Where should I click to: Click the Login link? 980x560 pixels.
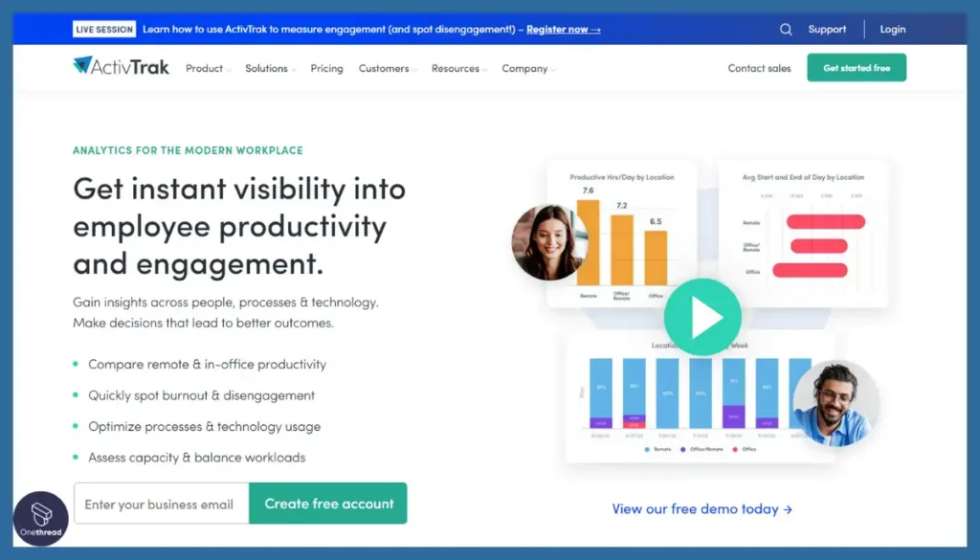click(893, 30)
